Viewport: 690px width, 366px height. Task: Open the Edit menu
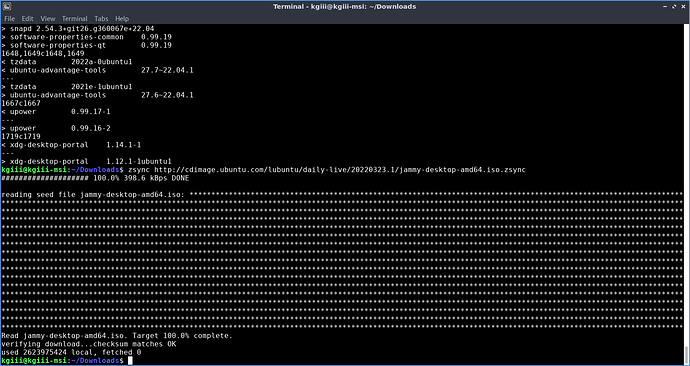(x=27, y=18)
